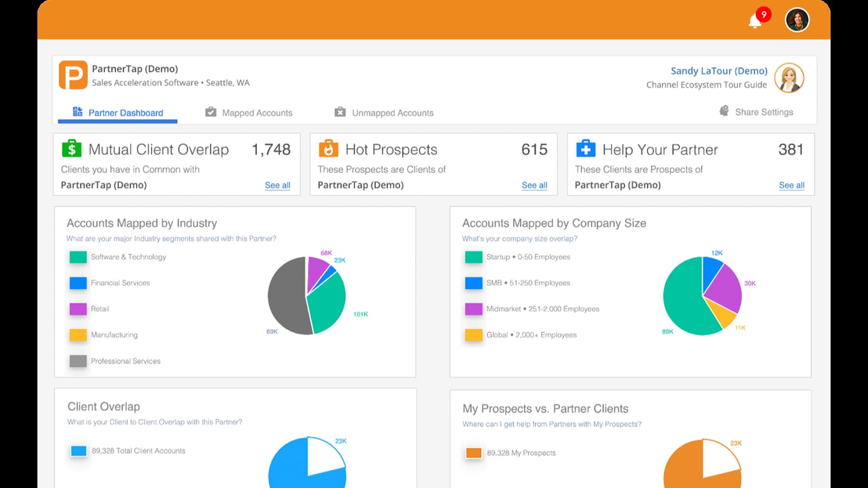This screenshot has height=488, width=868.
Task: Open the Sandy LaTour (Demo) profile link
Action: tap(719, 70)
